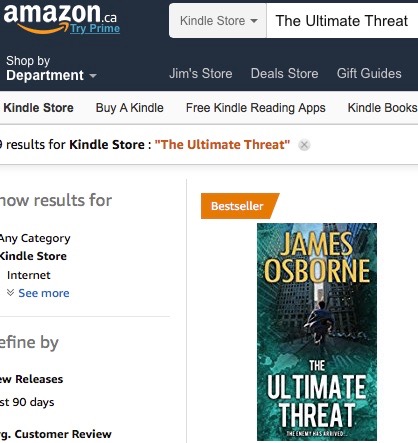Click the Bestseller badge
The width and height of the screenshot is (418, 443).
[x=240, y=206]
